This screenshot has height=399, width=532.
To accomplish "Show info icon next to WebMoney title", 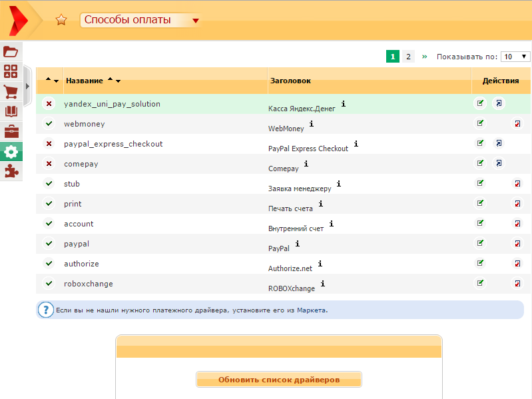I will [311, 124].
